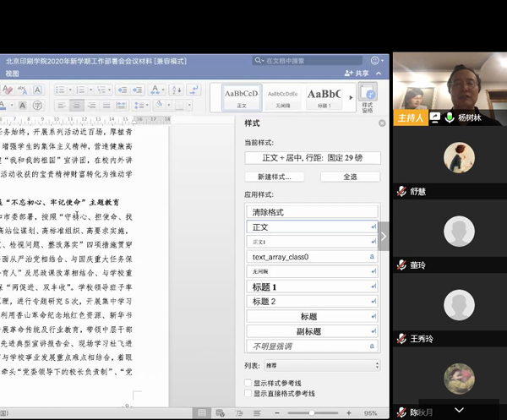
Task: Toggle the show paragraph marks icon
Action: pos(194,90)
